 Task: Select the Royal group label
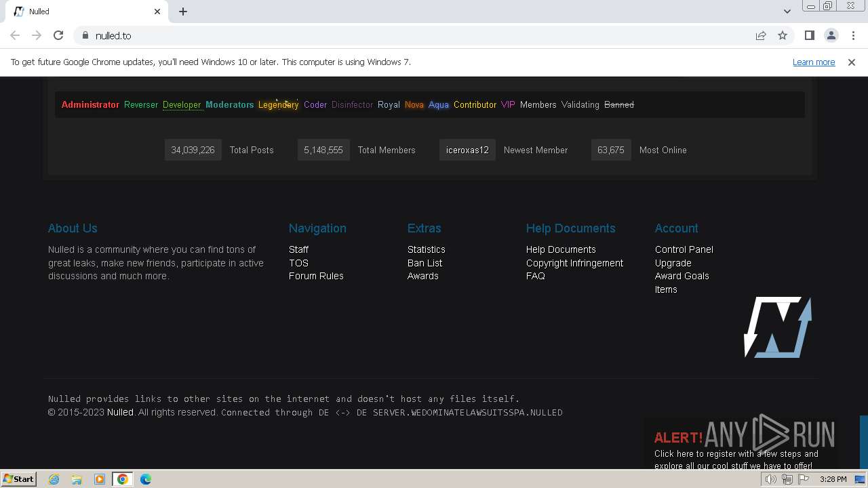[x=389, y=104]
